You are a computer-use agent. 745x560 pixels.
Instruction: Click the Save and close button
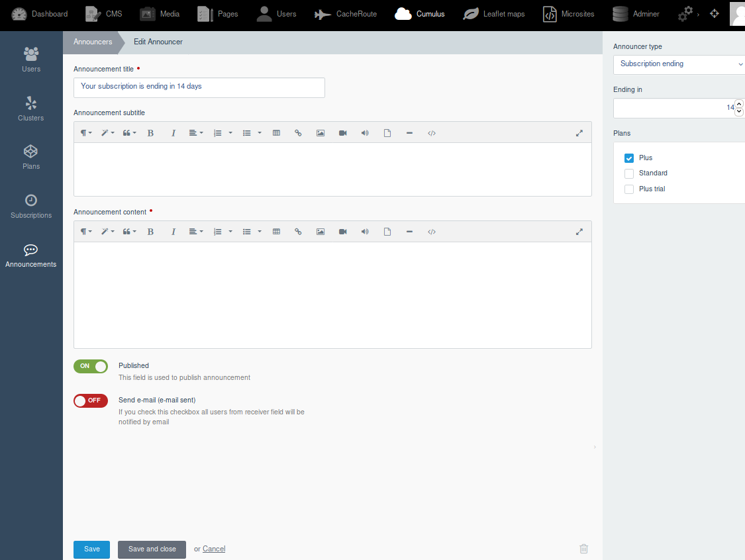point(152,549)
